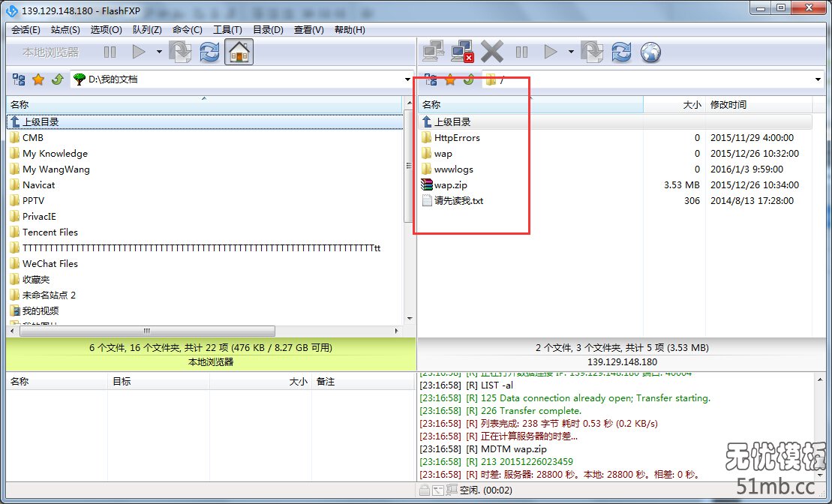
Task: Click the queue 备注 column header
Action: click(363, 382)
